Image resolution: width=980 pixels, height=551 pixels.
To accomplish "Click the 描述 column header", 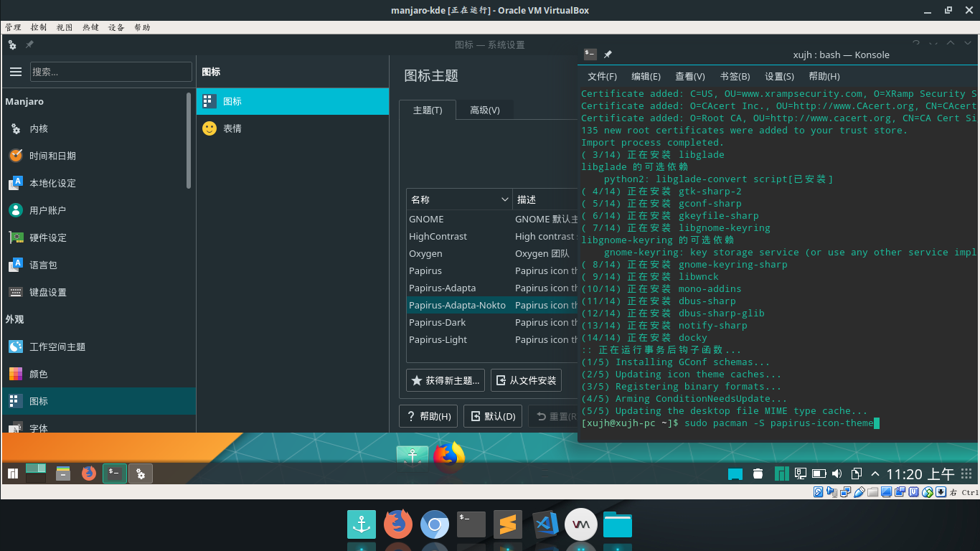I will (x=545, y=199).
